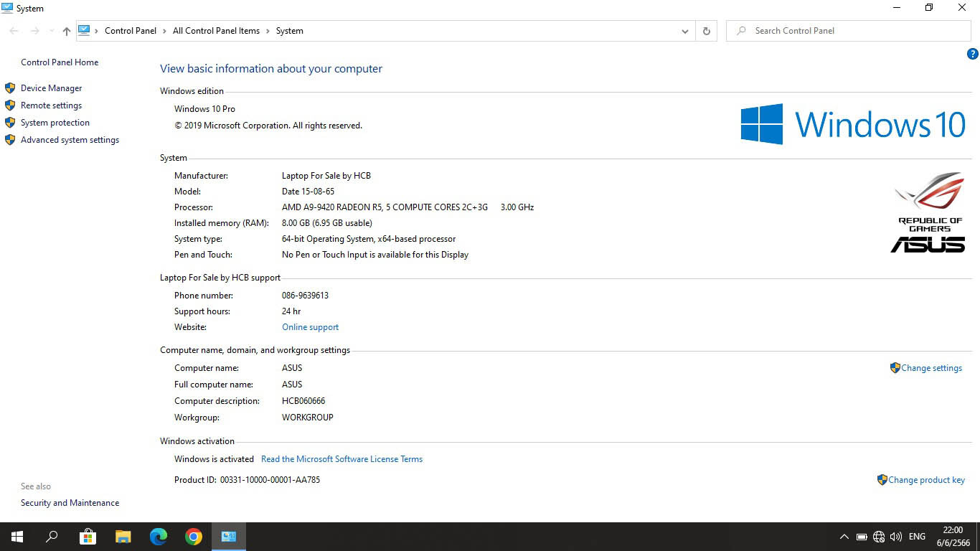Read the Microsoft Software License Terms
The width and height of the screenshot is (980, 551).
pyautogui.click(x=341, y=459)
